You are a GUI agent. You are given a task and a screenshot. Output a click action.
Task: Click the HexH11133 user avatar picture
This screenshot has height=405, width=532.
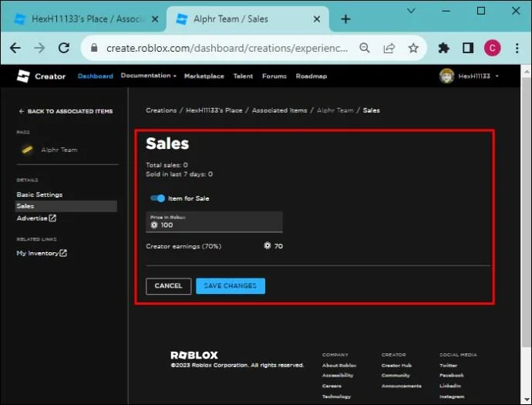[446, 76]
